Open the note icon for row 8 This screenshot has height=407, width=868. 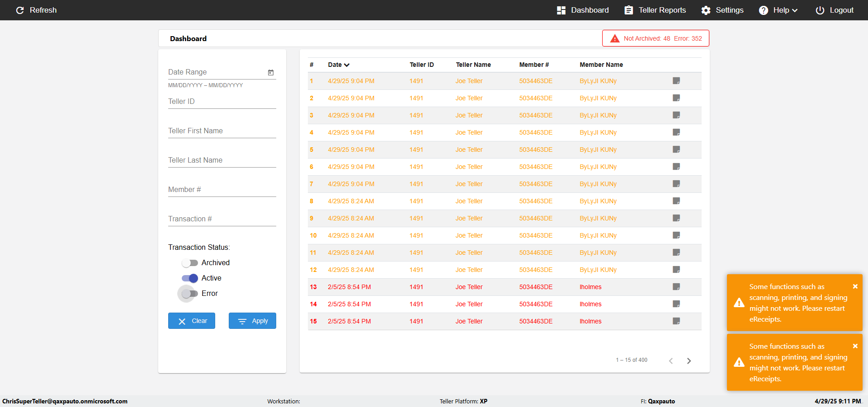[676, 201]
